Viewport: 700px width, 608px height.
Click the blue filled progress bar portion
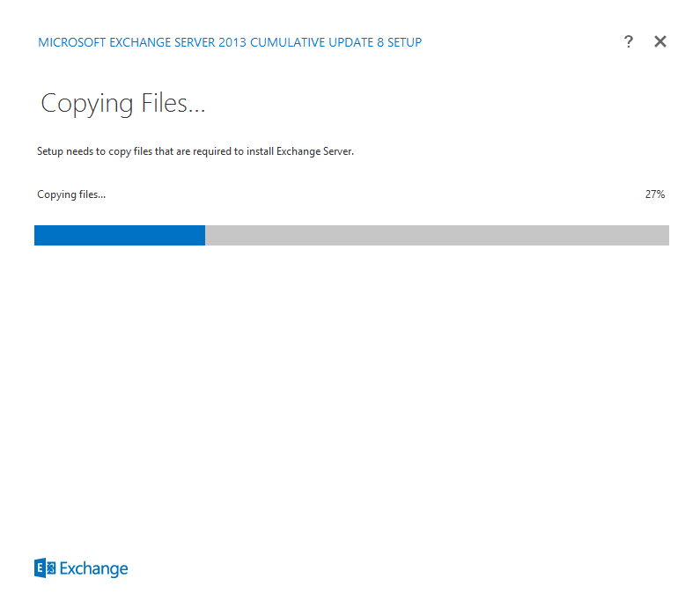(120, 235)
